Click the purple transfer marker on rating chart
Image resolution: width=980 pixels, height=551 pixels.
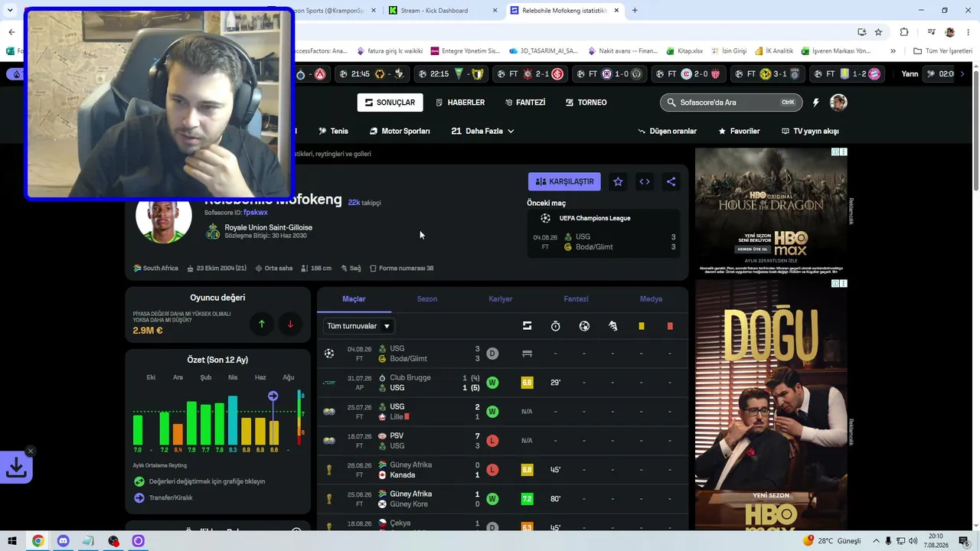(x=273, y=396)
